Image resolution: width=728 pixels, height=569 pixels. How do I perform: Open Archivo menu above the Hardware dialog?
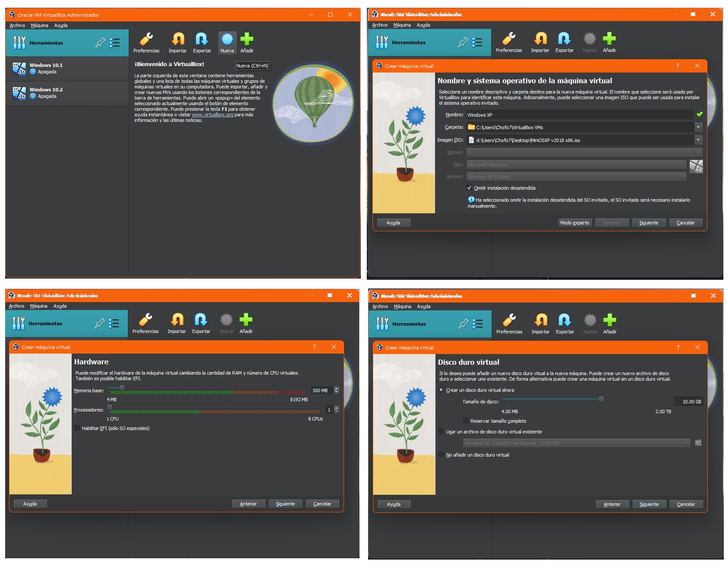click(16, 306)
